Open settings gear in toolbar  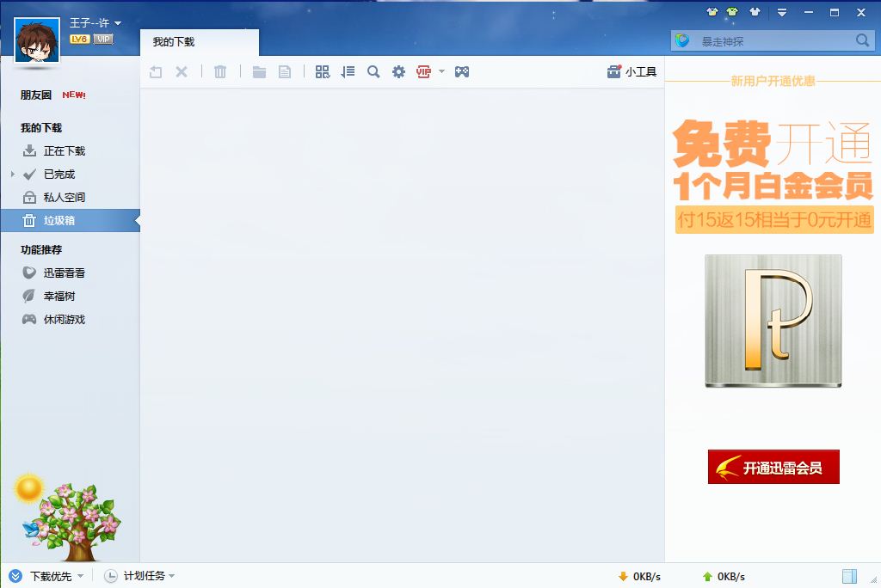[398, 72]
